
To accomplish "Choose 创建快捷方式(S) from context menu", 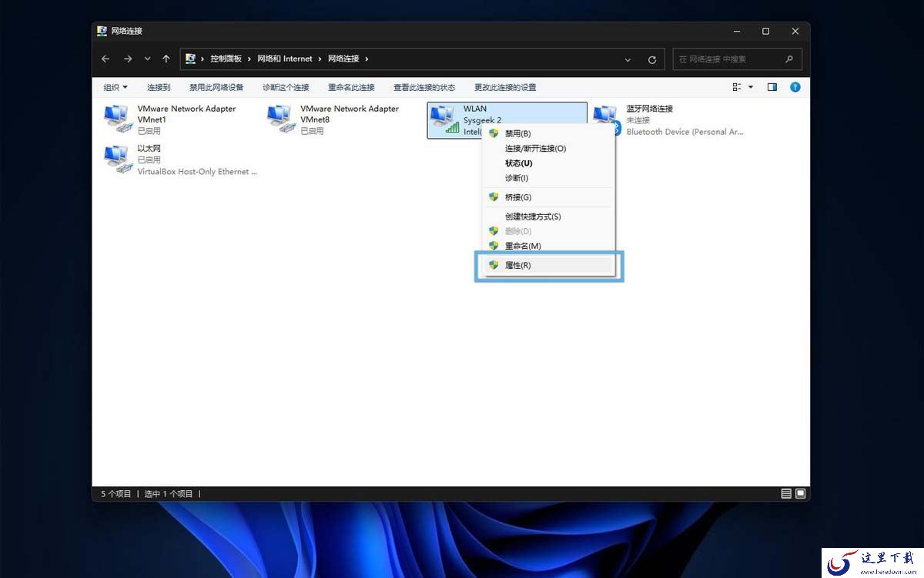I will tap(548, 217).
